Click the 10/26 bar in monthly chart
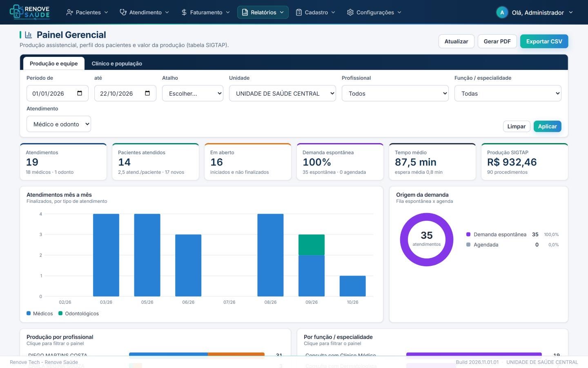This screenshot has width=588, height=368. tap(352, 286)
